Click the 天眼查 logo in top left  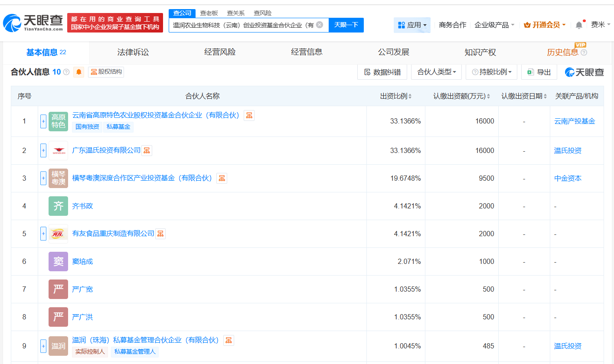click(33, 23)
